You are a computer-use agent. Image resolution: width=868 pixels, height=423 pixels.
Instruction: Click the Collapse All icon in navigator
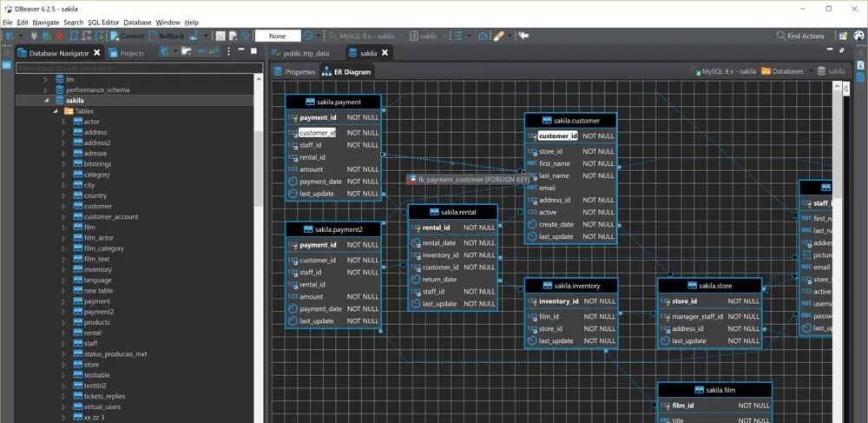point(201,51)
